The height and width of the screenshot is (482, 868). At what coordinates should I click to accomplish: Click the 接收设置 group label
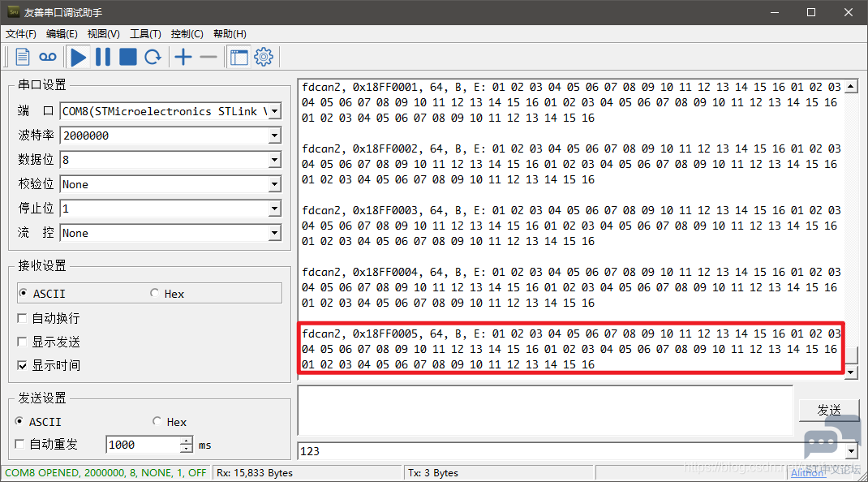point(42,266)
